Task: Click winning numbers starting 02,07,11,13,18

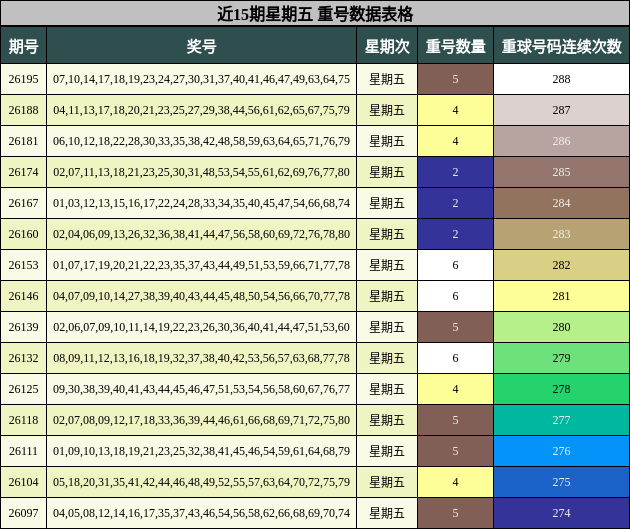Action: (x=201, y=172)
